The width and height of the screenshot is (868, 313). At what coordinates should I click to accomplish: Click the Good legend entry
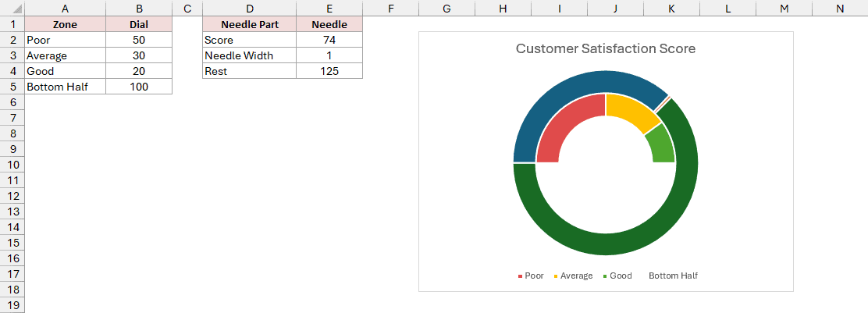[617, 276]
